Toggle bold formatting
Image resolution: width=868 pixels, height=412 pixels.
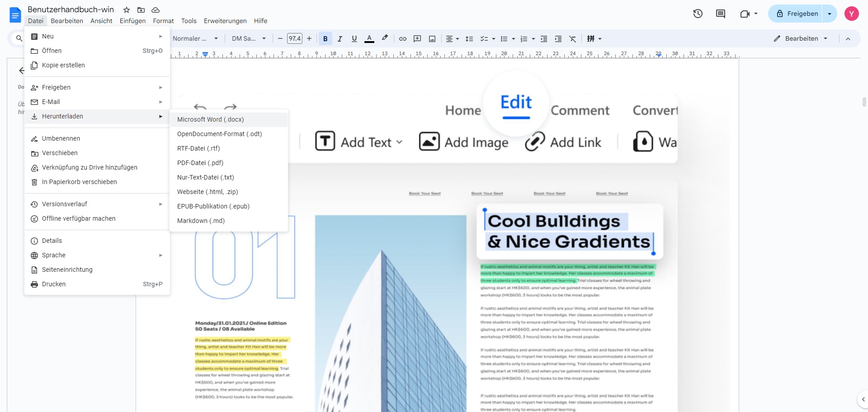pyautogui.click(x=325, y=39)
